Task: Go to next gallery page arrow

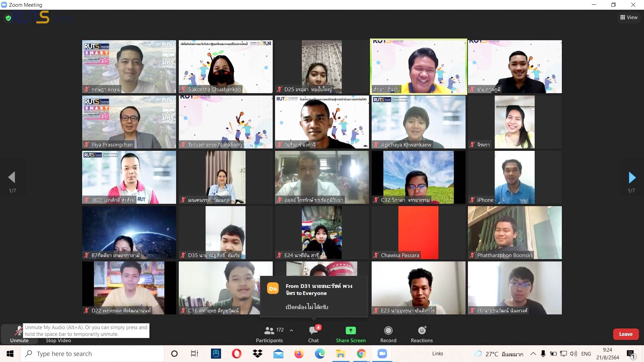Action: [x=632, y=177]
